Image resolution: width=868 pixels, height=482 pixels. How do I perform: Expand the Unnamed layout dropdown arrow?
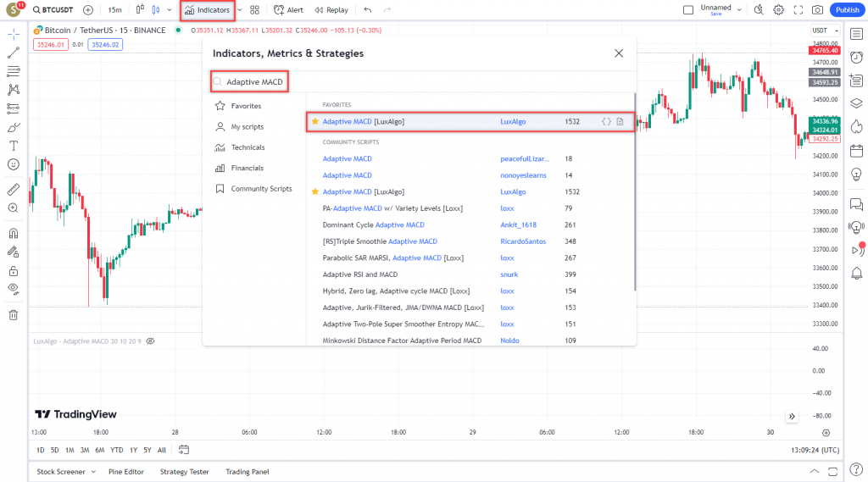tap(739, 10)
